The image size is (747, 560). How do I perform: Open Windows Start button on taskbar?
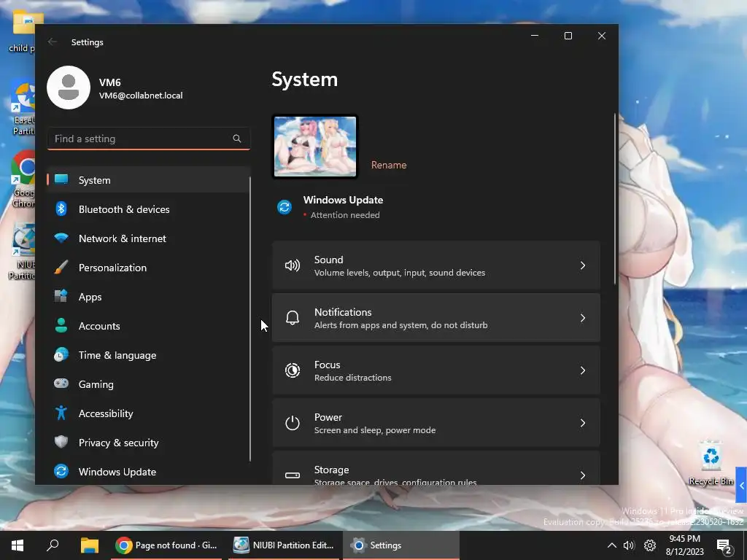pos(18,545)
